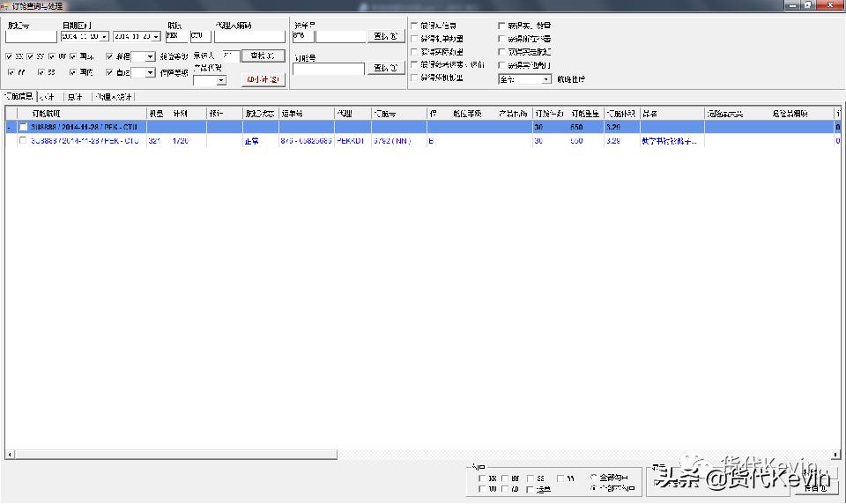Expand the 产品代码 combo box
The height and width of the screenshot is (504, 846).
[x=221, y=80]
